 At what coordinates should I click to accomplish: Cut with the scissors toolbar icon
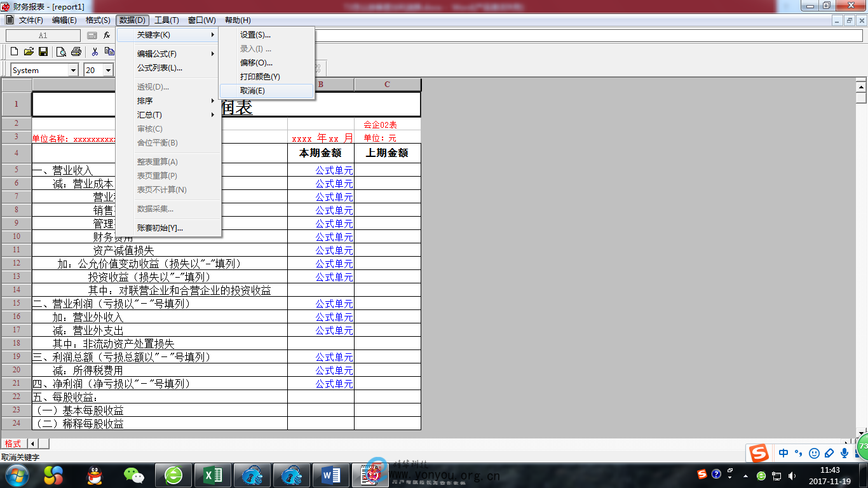point(95,51)
